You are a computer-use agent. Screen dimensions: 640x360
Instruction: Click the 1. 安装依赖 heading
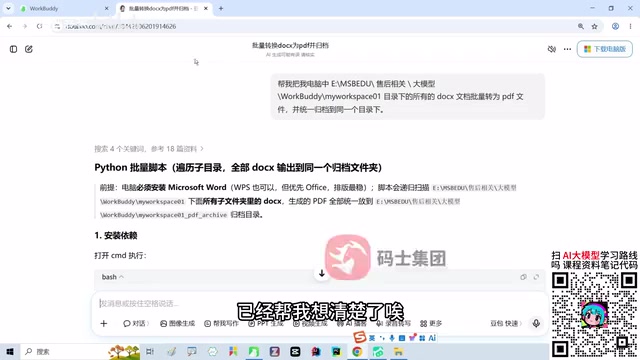pos(116,236)
